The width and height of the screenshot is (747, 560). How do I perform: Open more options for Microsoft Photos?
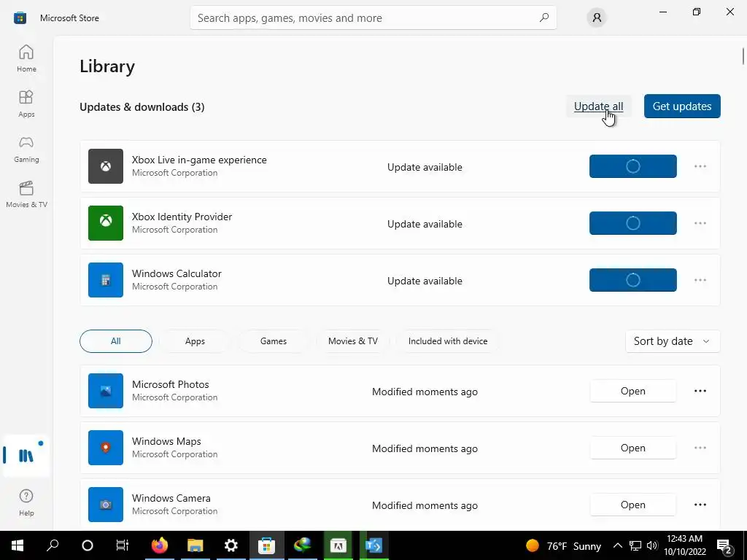[700, 391]
